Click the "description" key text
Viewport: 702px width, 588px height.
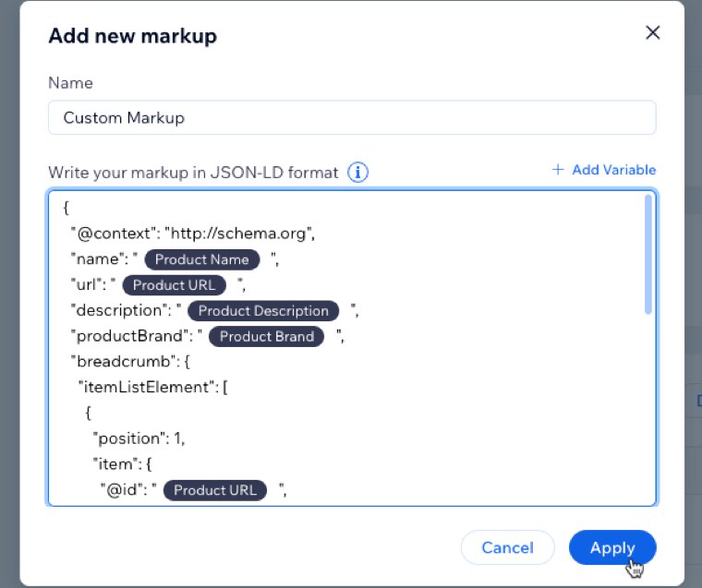(x=118, y=310)
